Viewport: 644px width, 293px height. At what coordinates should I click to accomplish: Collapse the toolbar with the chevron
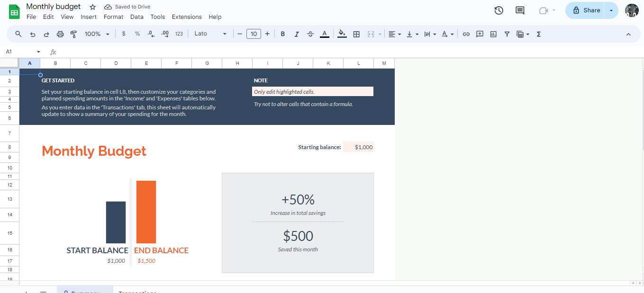(628, 34)
